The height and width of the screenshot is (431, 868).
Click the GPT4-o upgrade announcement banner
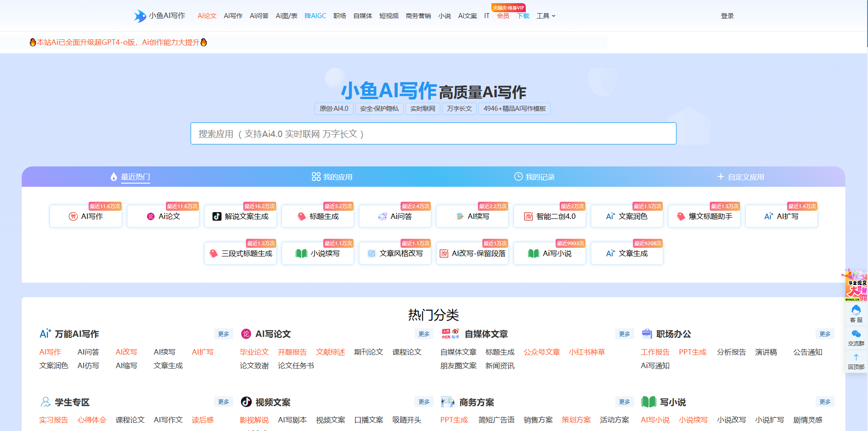tap(118, 42)
